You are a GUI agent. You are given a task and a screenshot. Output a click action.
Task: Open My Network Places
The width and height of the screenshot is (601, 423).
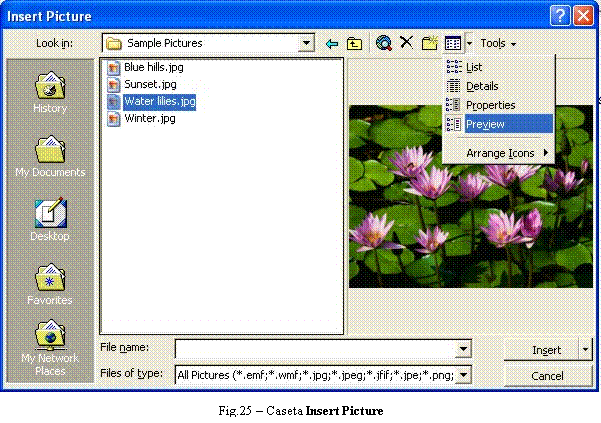point(50,347)
